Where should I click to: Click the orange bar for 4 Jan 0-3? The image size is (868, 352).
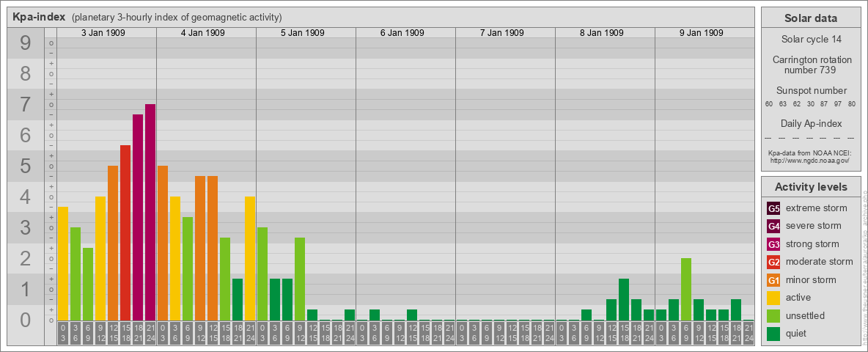click(163, 243)
